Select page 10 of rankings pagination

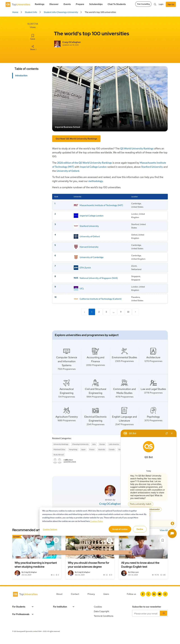click(128, 312)
